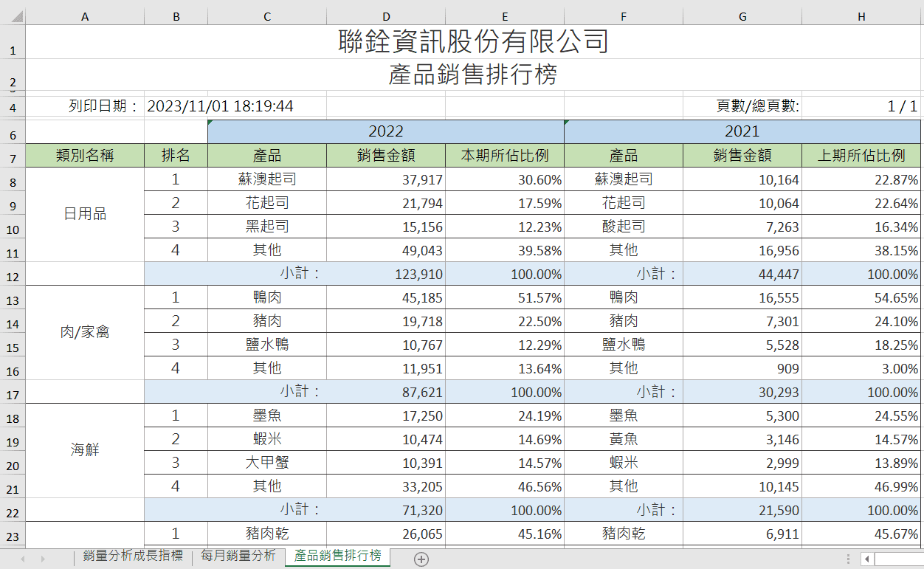Viewport: 924px width, 569px height.
Task: Click the sales value 17,250
Action: click(x=386, y=415)
